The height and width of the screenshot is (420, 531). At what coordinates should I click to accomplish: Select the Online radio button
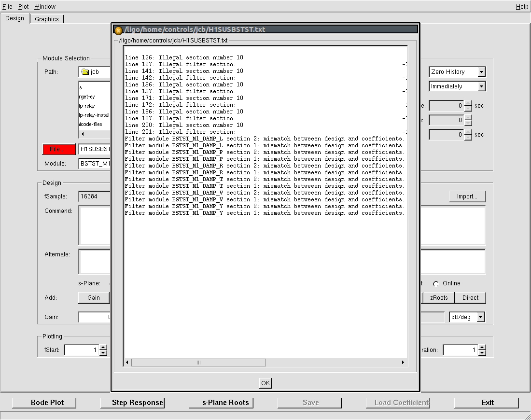click(436, 283)
